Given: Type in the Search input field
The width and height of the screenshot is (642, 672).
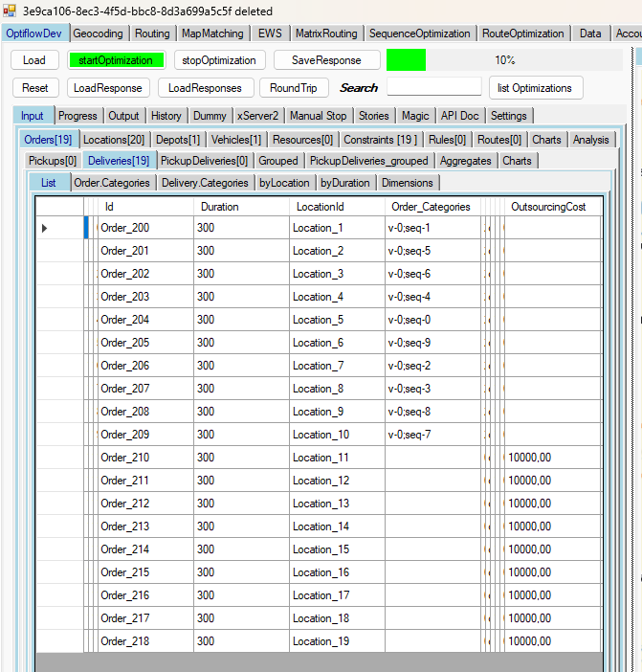Looking at the screenshot, I should 433,88.
